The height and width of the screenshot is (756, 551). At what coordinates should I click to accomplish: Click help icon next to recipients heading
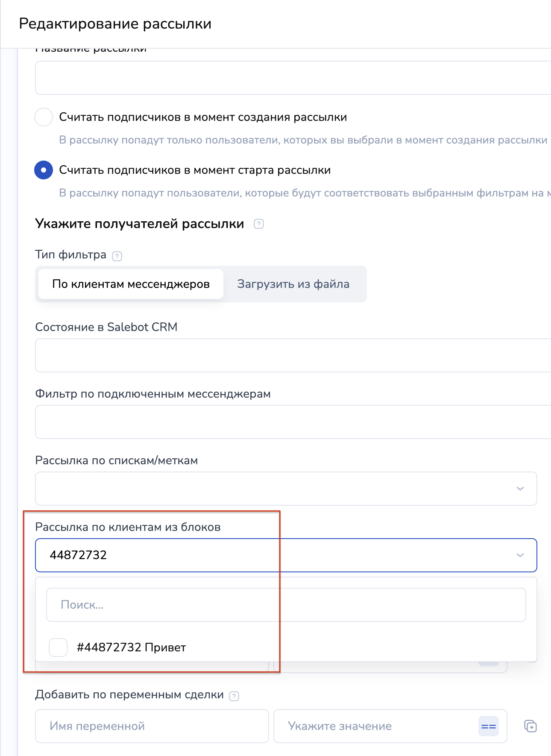coord(259,224)
